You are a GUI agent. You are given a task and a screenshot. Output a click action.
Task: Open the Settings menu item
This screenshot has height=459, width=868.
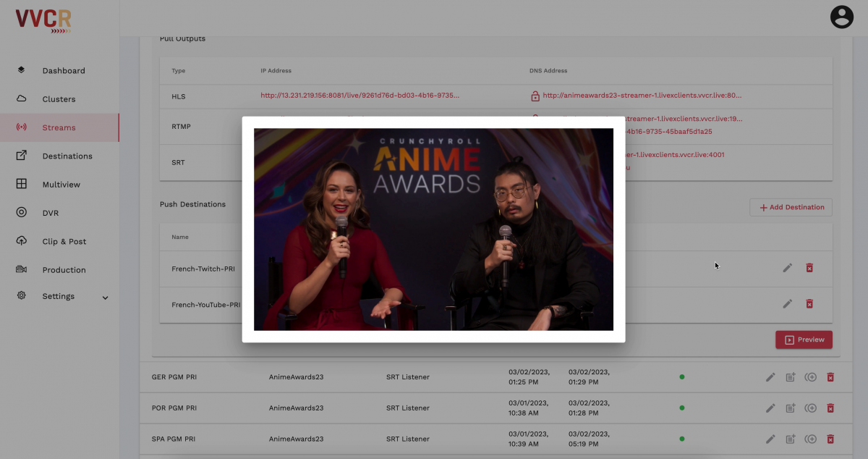[59, 296]
